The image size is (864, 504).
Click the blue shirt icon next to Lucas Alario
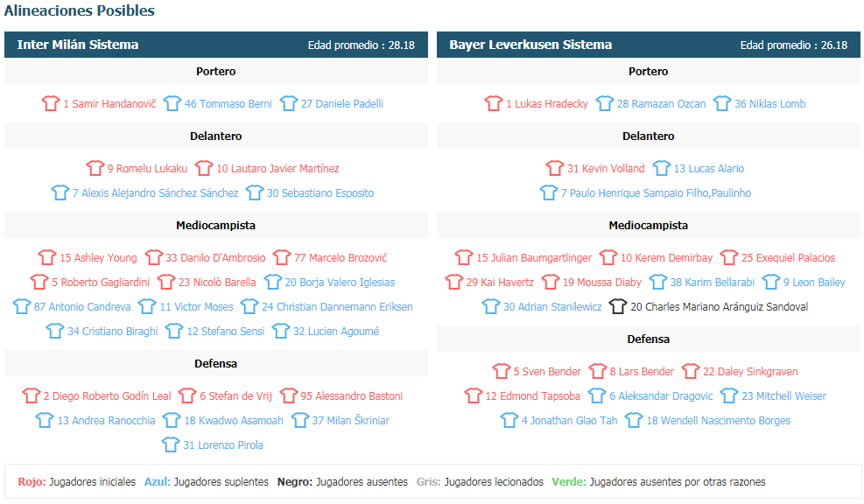(x=661, y=168)
